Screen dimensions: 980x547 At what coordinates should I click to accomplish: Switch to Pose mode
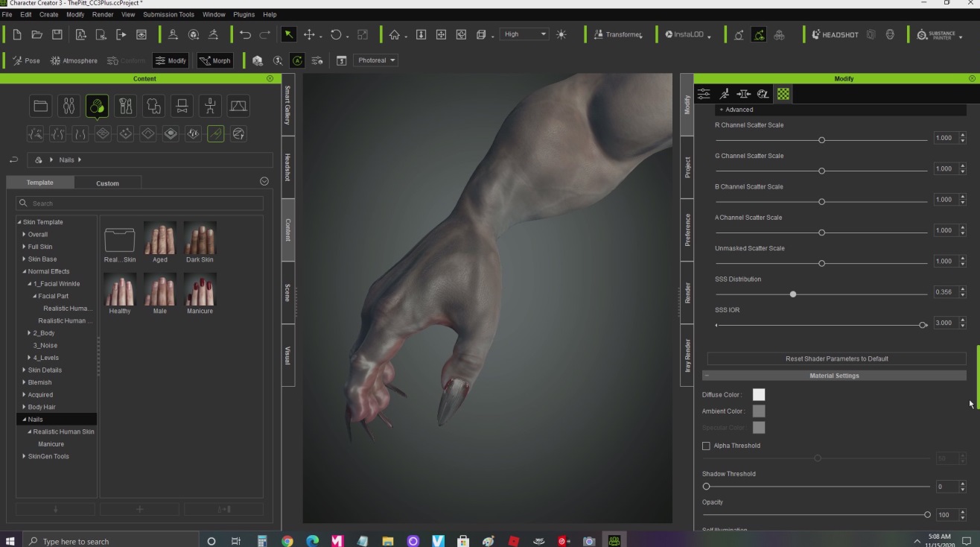point(26,60)
